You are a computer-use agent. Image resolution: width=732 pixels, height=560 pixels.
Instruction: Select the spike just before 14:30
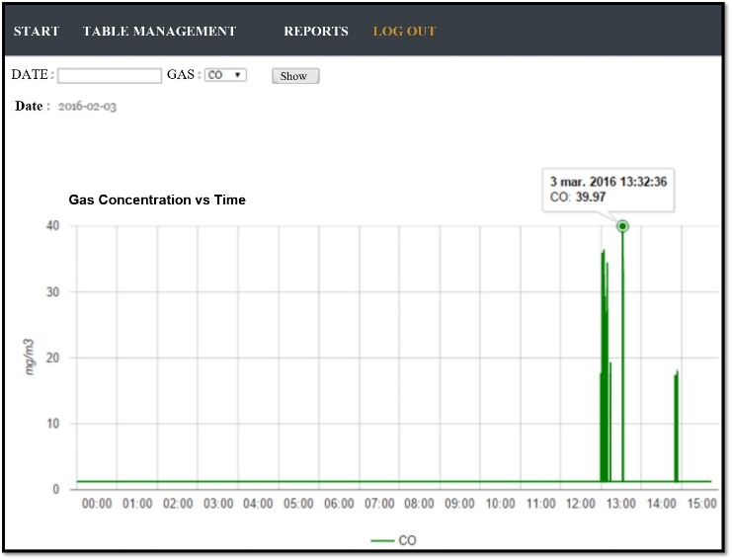(x=677, y=425)
